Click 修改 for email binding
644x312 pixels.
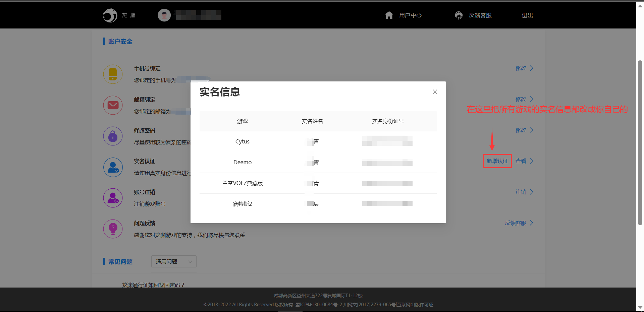pyautogui.click(x=521, y=99)
